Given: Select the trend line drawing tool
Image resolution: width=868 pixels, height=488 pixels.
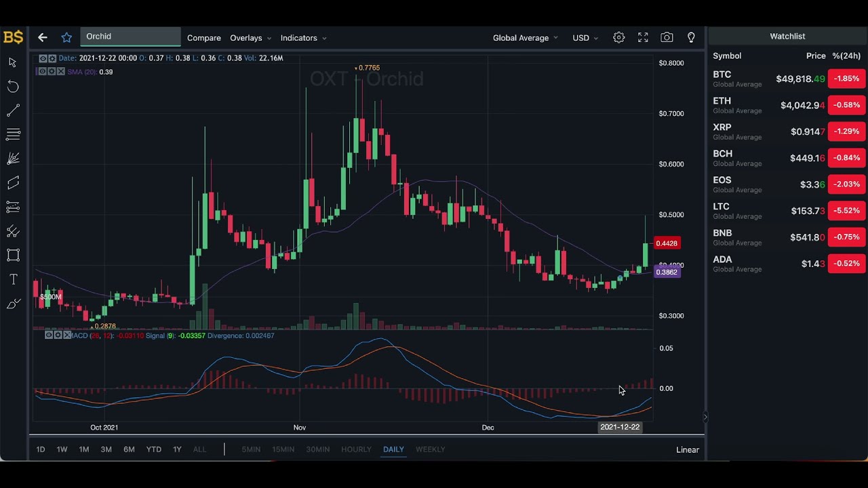Looking at the screenshot, I should coord(13,110).
